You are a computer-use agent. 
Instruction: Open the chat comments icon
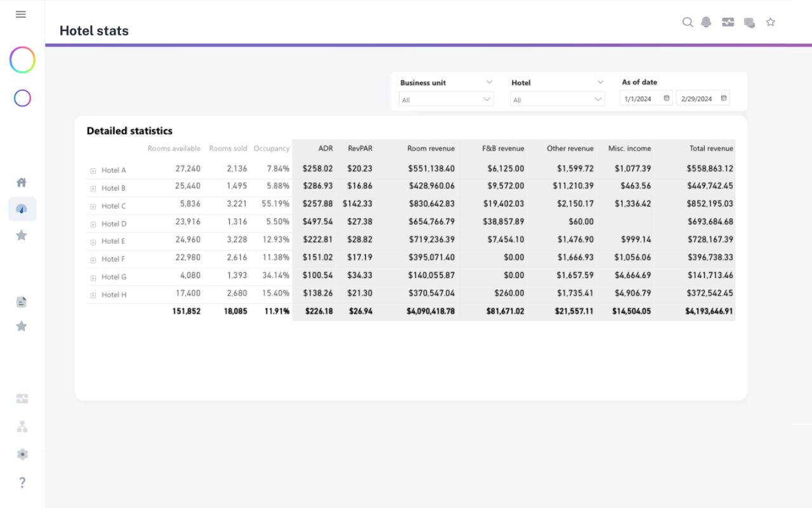749,23
